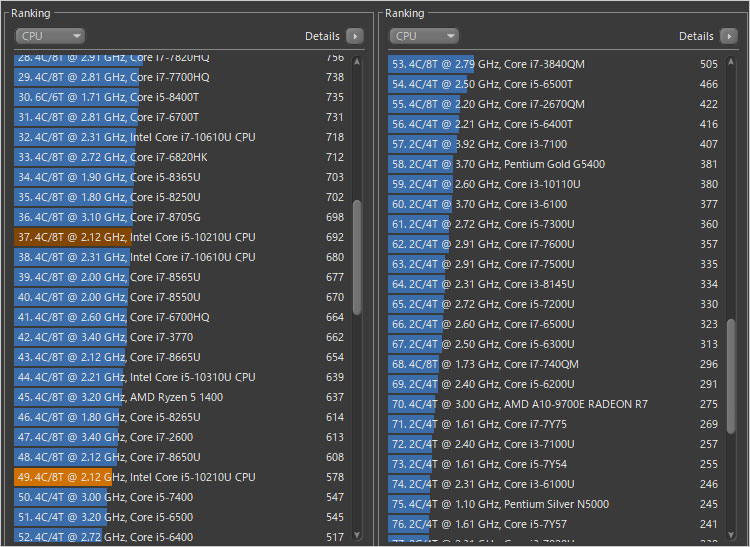Click the Details arrow in right Ranking panel

[x=729, y=36]
